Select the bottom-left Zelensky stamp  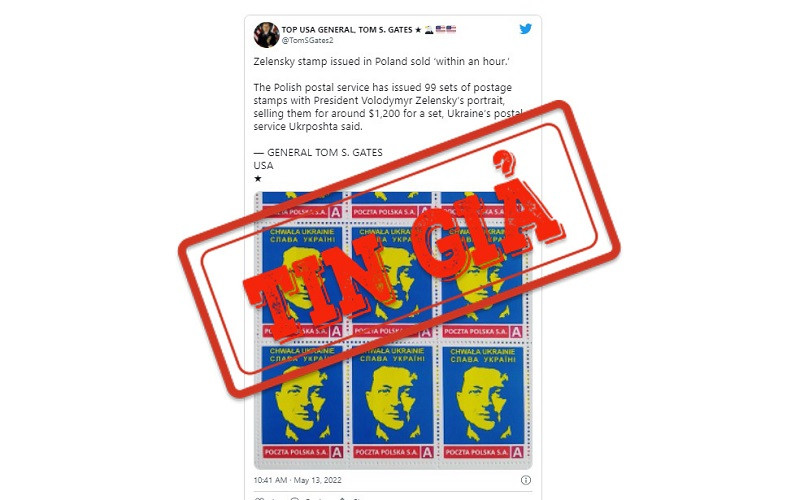[302, 402]
